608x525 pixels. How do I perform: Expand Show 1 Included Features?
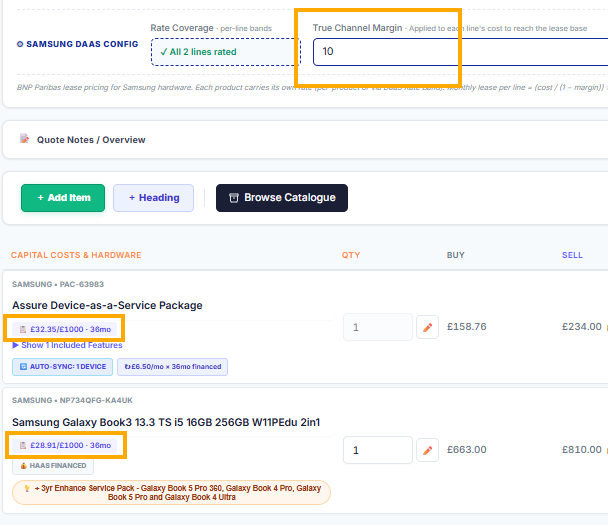67,345
